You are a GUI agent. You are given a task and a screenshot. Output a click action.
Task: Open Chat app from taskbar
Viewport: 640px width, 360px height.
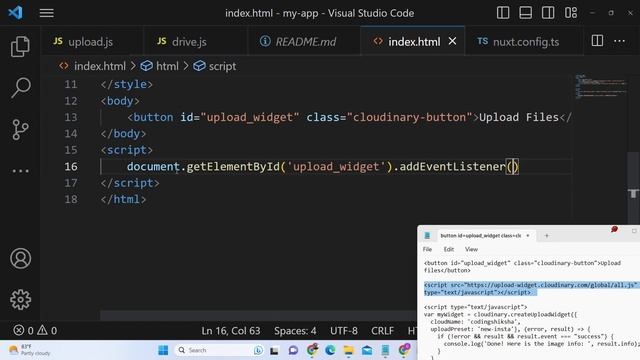[x=293, y=350]
